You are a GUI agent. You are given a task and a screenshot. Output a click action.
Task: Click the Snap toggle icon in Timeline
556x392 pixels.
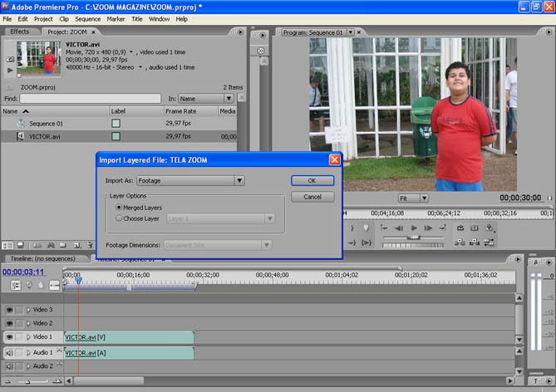tap(16, 285)
